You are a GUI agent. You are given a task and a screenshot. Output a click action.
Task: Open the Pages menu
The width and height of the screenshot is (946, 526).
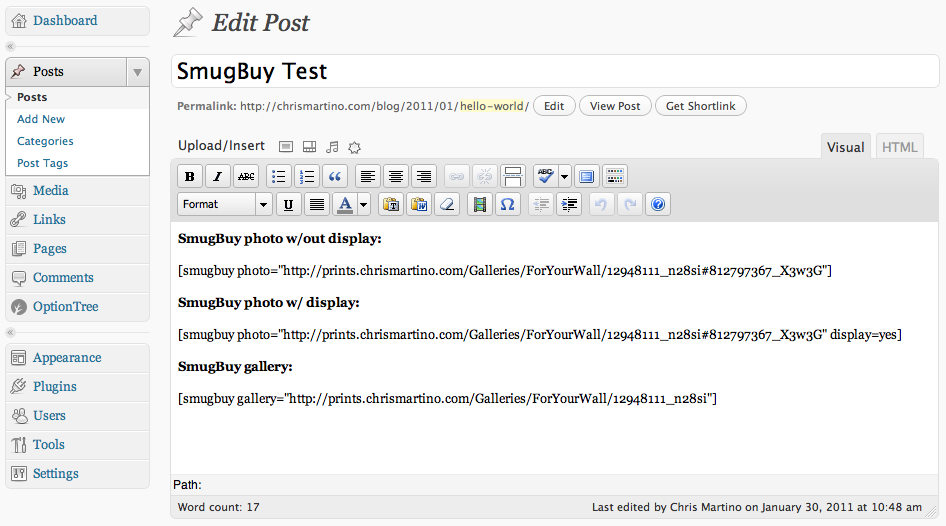pos(77,249)
